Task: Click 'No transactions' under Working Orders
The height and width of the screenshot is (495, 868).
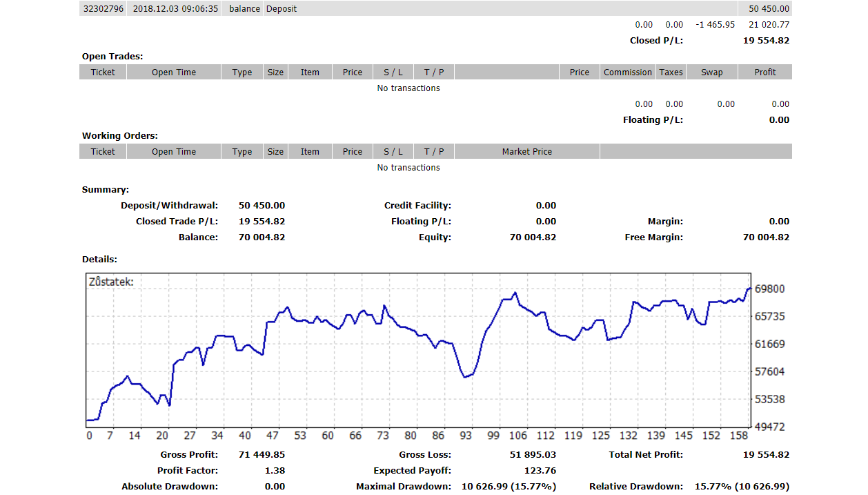Action: [408, 167]
